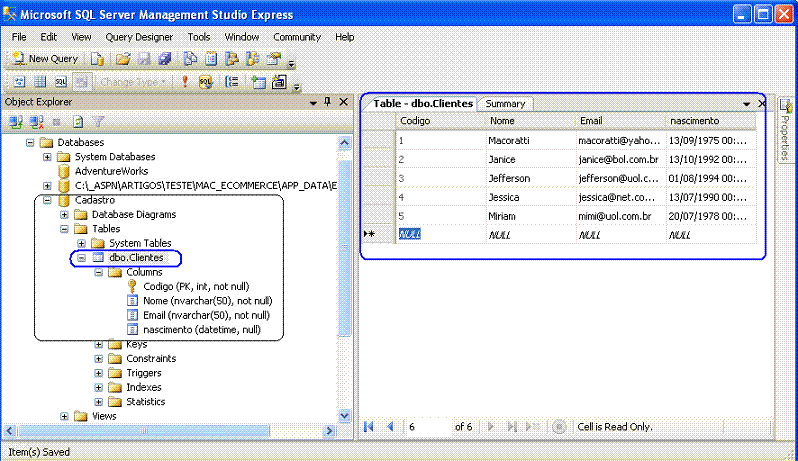Open the Object Explorer window position dropdown arrow

(312, 102)
